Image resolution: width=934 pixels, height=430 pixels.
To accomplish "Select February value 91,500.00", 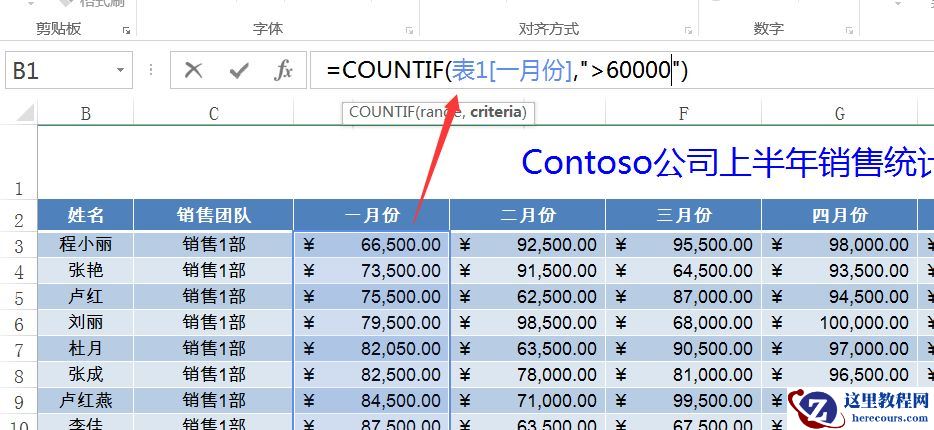I will pos(528,270).
